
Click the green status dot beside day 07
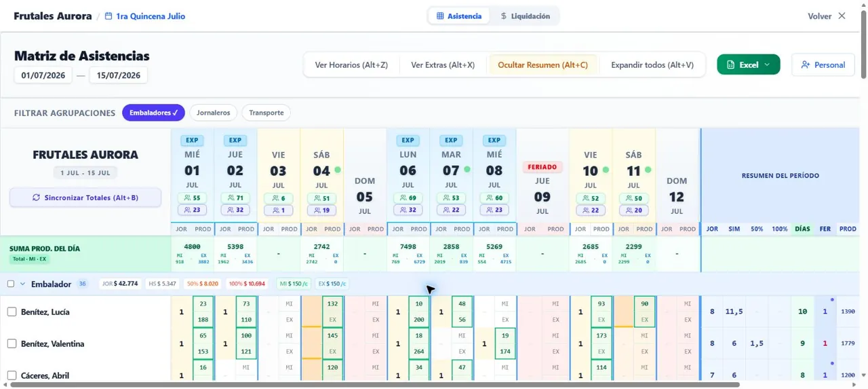[467, 170]
